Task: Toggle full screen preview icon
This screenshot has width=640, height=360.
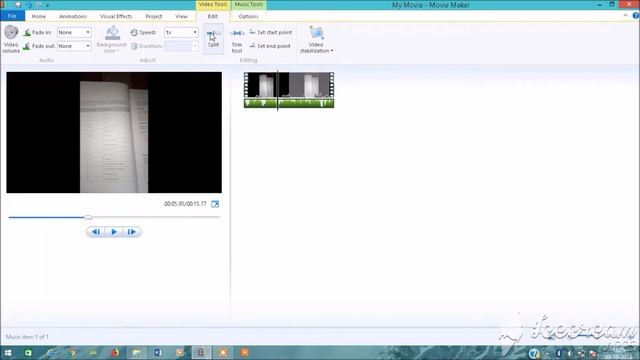Action: coord(215,204)
